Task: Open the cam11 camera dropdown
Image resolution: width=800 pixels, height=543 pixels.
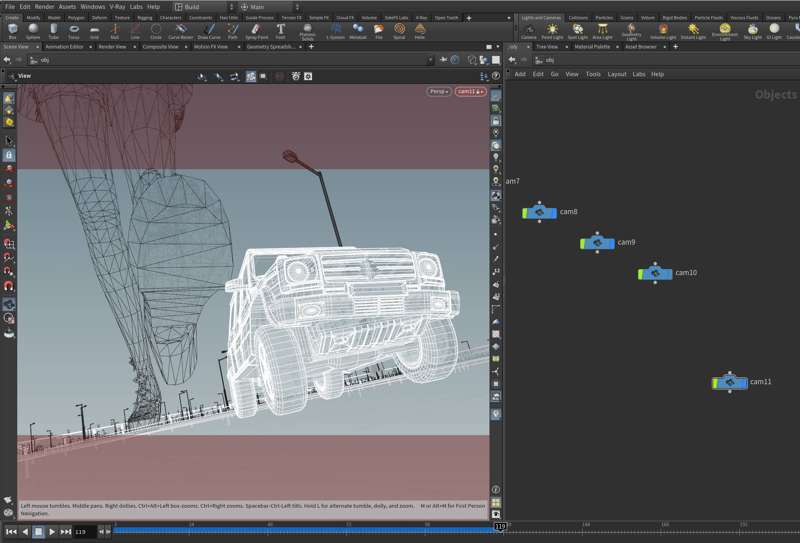Action: point(470,91)
